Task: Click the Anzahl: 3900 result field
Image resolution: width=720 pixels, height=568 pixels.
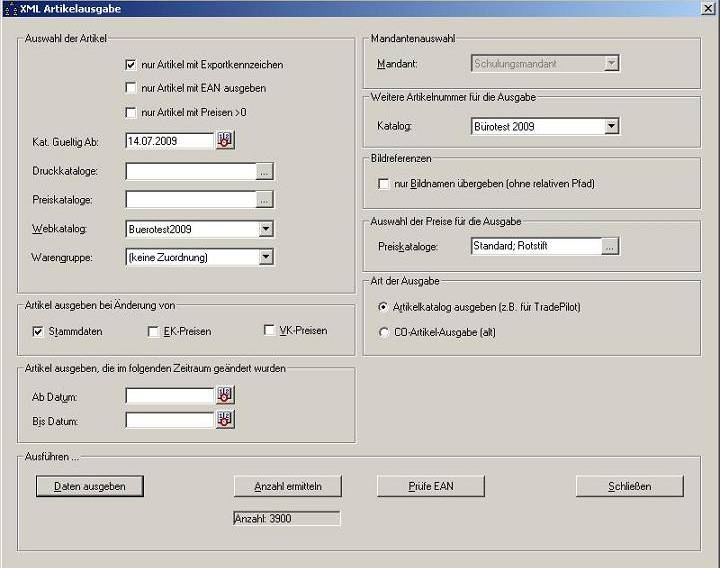Action: [287, 519]
